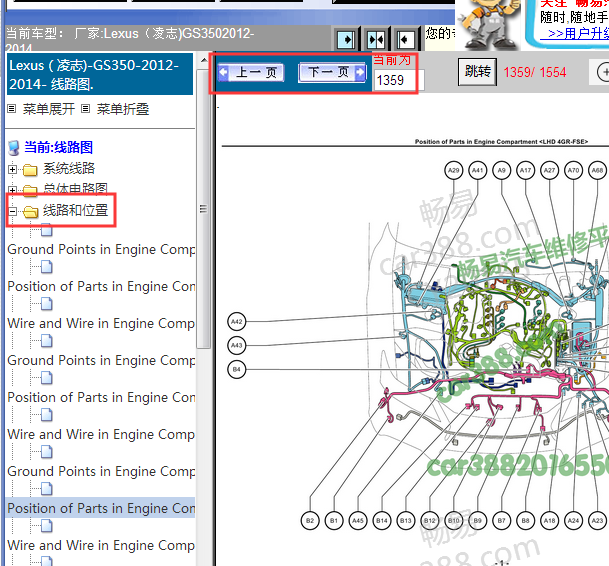Click connector label B7 in the diagram
Image resolution: width=609 pixels, height=566 pixels.
(501, 521)
